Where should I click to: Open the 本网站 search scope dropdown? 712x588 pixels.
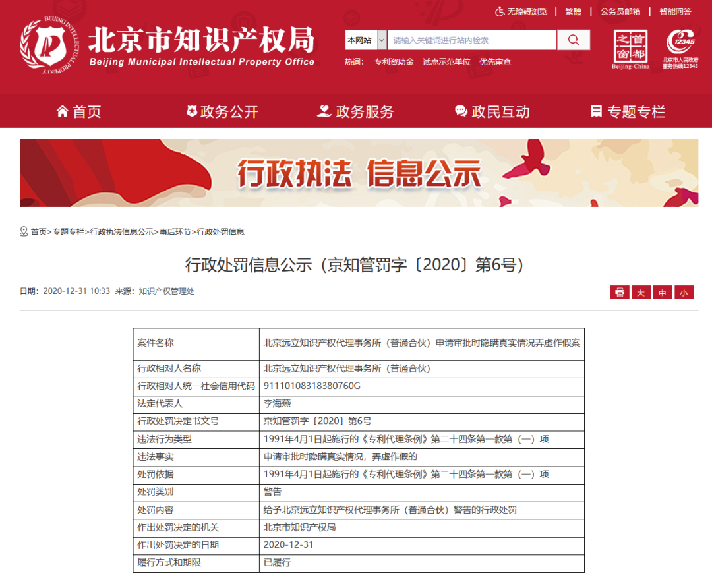pos(365,40)
